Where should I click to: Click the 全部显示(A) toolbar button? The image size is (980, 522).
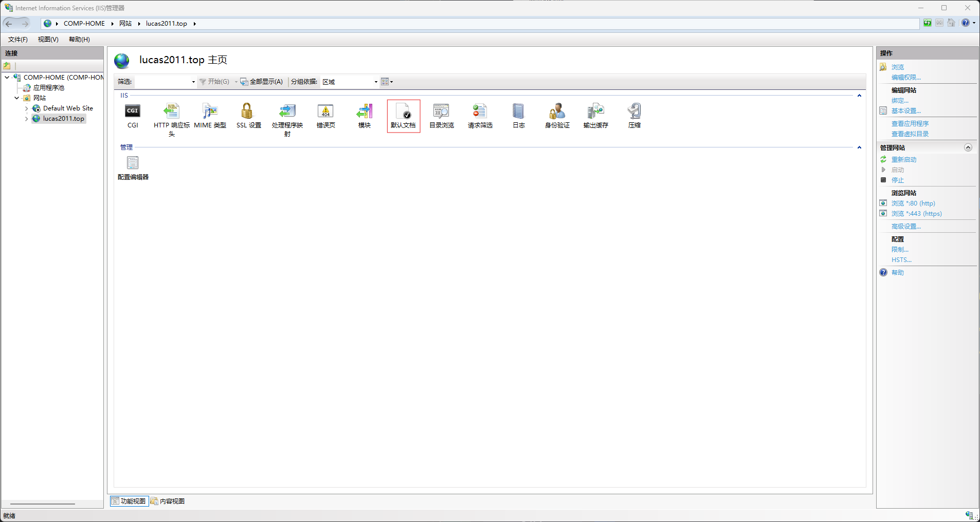point(262,82)
